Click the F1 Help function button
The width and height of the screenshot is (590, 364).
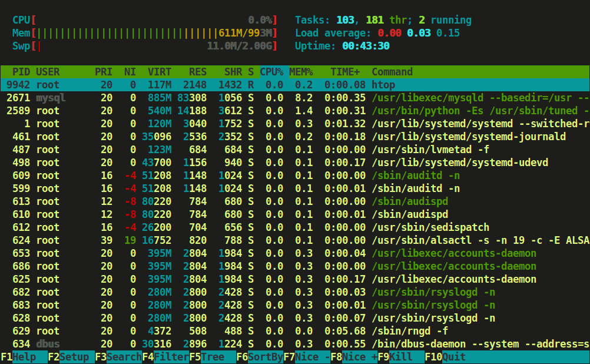pos(24,357)
